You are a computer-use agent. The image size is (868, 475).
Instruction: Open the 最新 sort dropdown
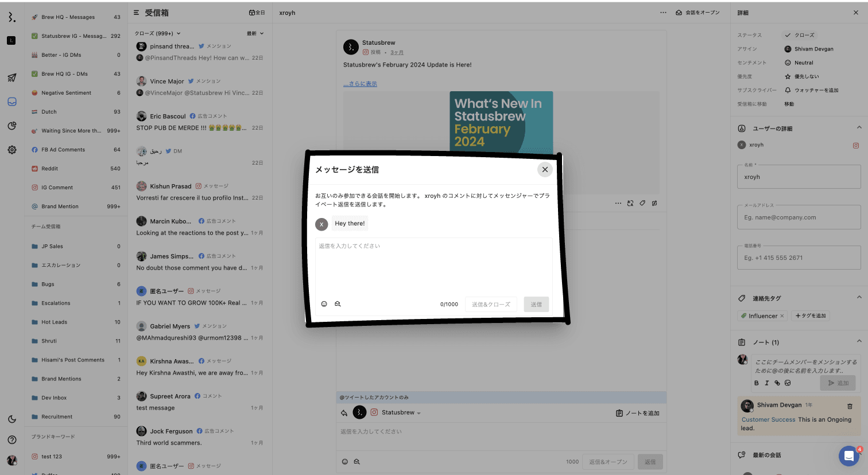click(x=255, y=33)
